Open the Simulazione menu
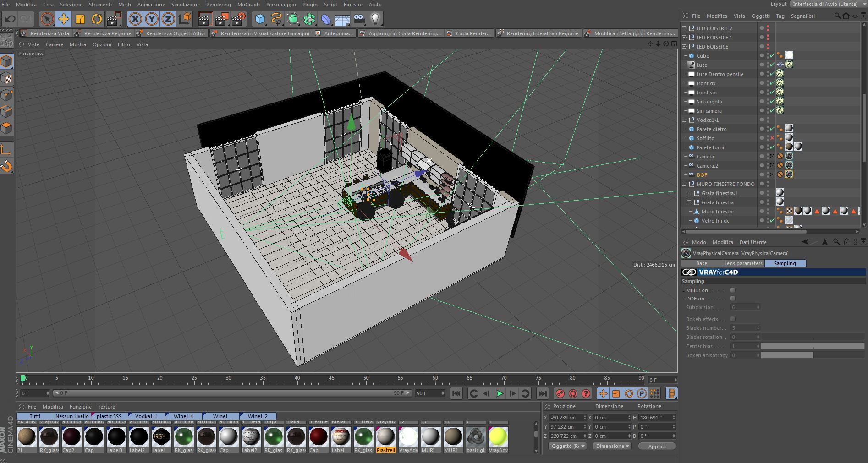 [x=186, y=5]
